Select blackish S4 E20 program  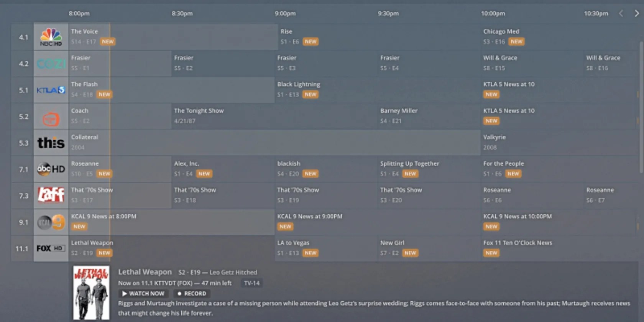326,169
